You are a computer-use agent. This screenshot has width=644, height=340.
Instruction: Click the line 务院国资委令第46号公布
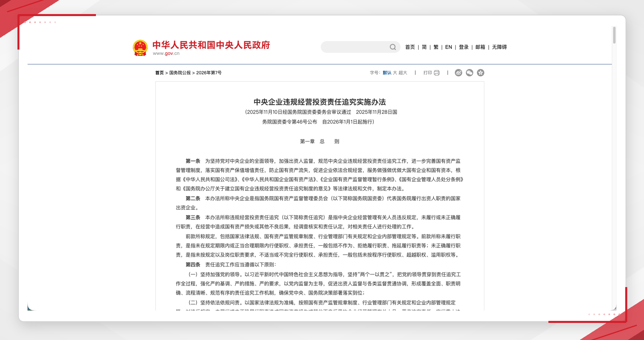tap(290, 122)
